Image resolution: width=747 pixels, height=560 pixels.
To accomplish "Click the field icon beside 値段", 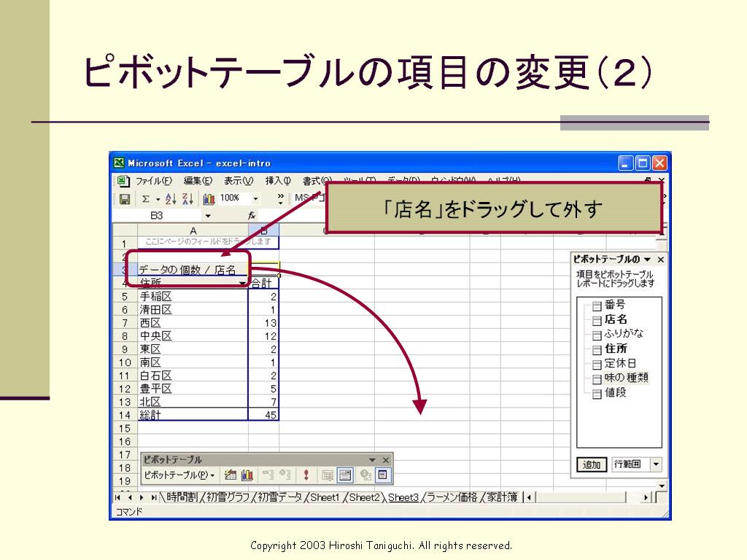I will [x=597, y=394].
